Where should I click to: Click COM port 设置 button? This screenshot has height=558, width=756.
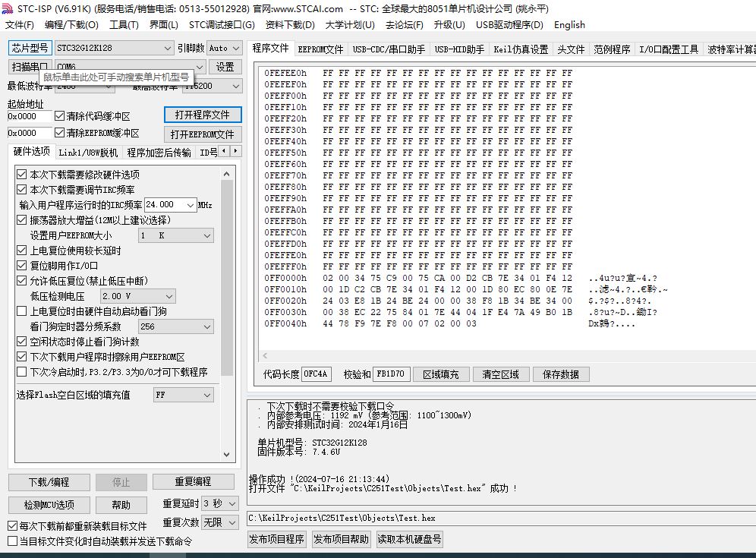click(x=225, y=67)
